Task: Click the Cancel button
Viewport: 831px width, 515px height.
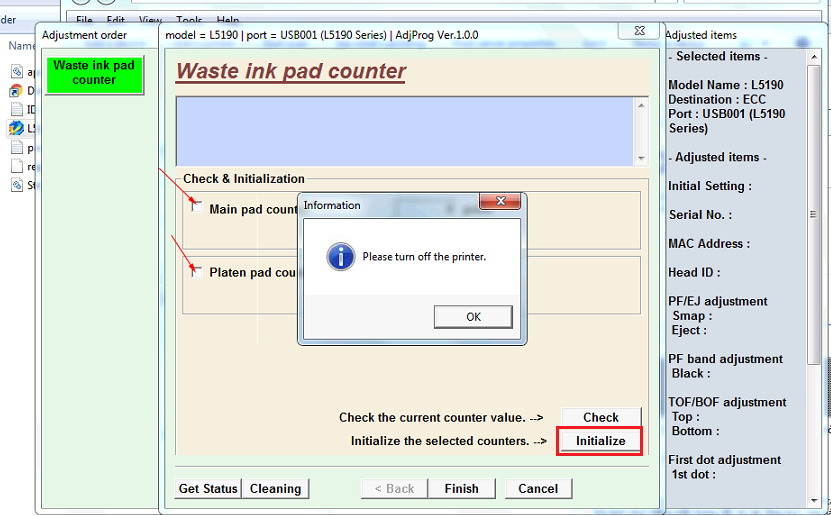Action: [538, 489]
